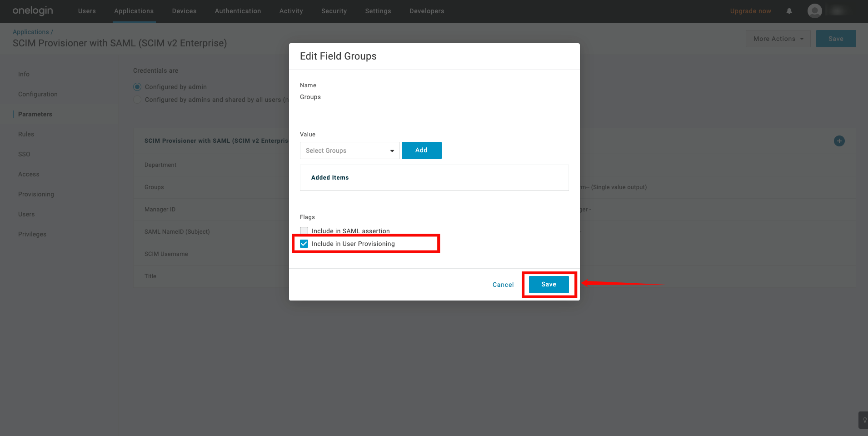The height and width of the screenshot is (436, 868).
Task: Click the Upgrade now link
Action: click(x=751, y=11)
